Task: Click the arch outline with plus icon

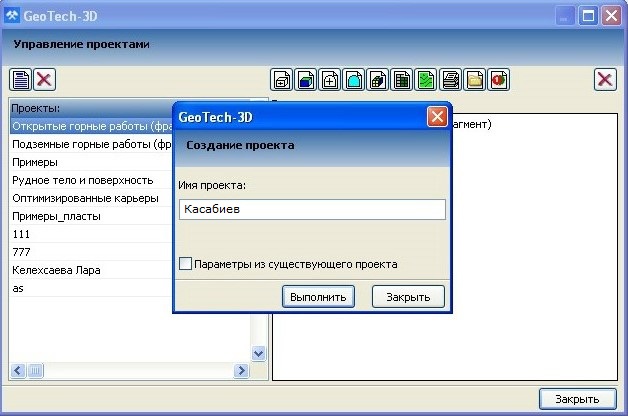Action: click(x=330, y=79)
